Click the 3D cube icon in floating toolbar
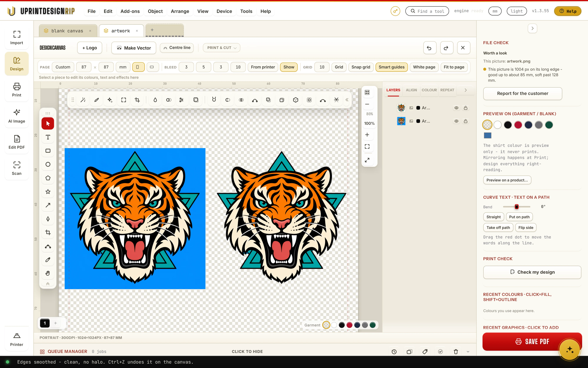 [295, 100]
